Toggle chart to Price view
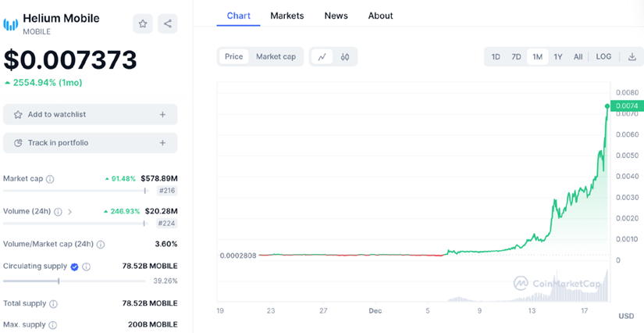 [x=233, y=56]
